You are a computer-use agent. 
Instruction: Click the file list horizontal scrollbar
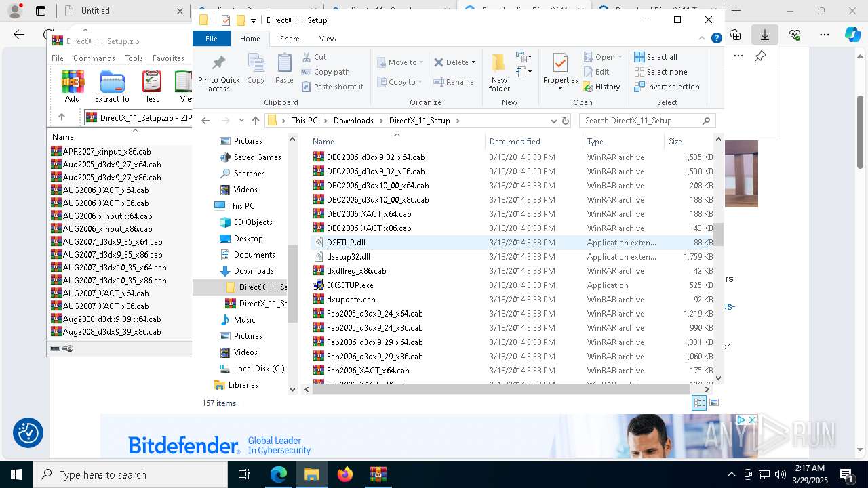[x=500, y=390]
